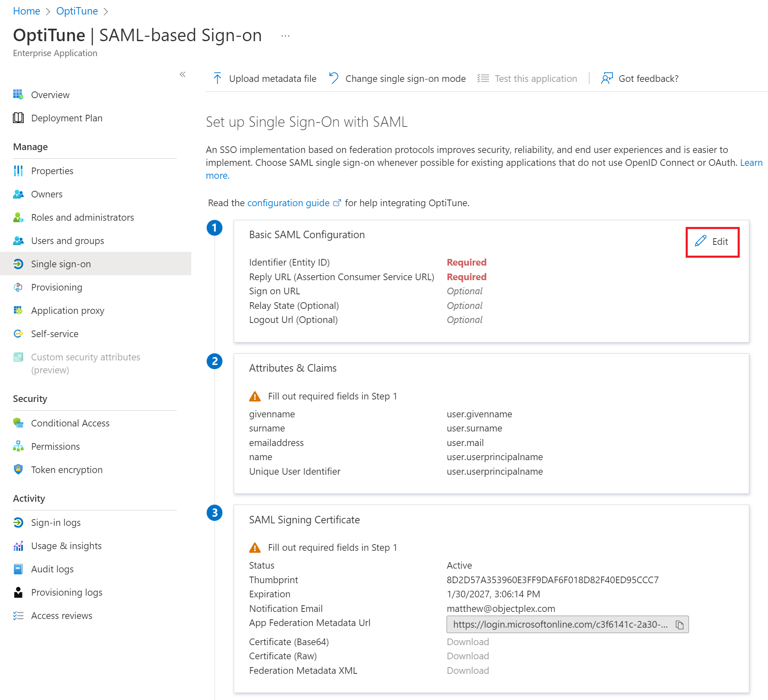Click the Owners people icon
The width and height of the screenshot is (768, 700).
(18, 194)
